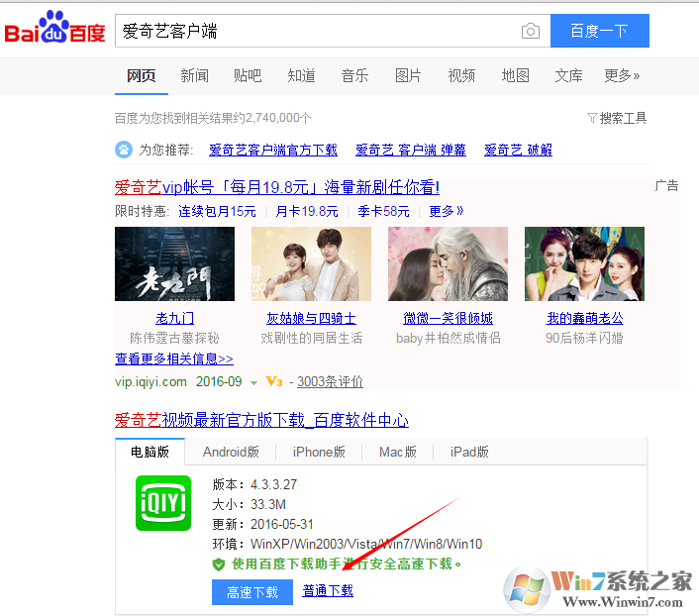699x616 pixels.
Task: Open the 老九门 poster thumbnail
Action: [174, 263]
